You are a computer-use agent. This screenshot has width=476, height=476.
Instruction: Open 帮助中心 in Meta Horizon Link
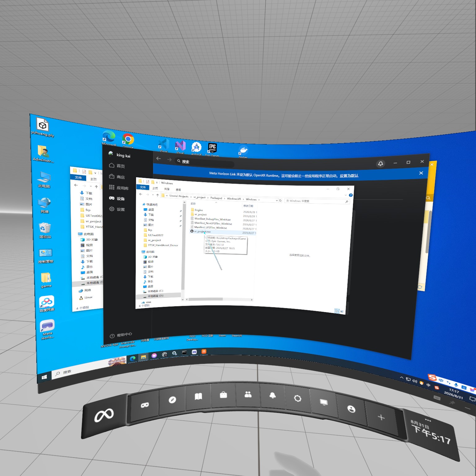[121, 335]
